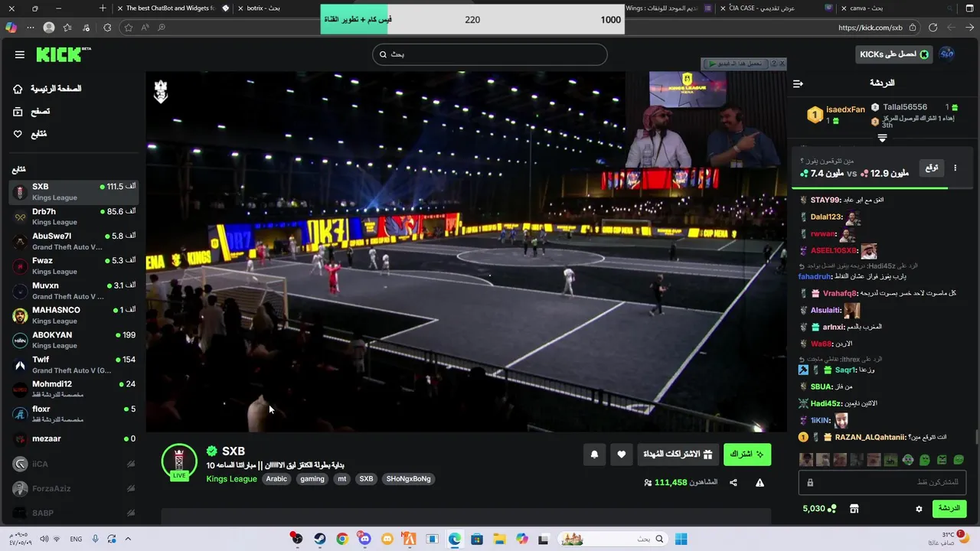Click the Subscribe (اشتراك) green button
Screen dimensions: 980x551
[746, 455]
